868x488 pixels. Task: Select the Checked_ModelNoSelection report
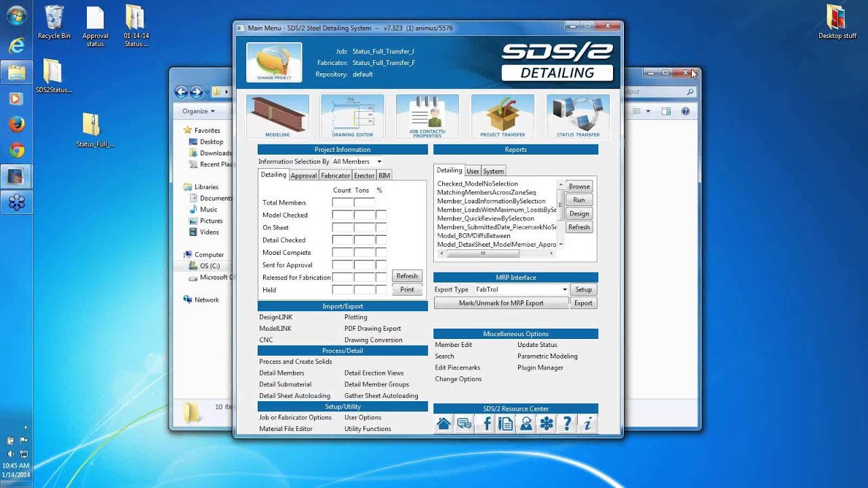pyautogui.click(x=477, y=184)
